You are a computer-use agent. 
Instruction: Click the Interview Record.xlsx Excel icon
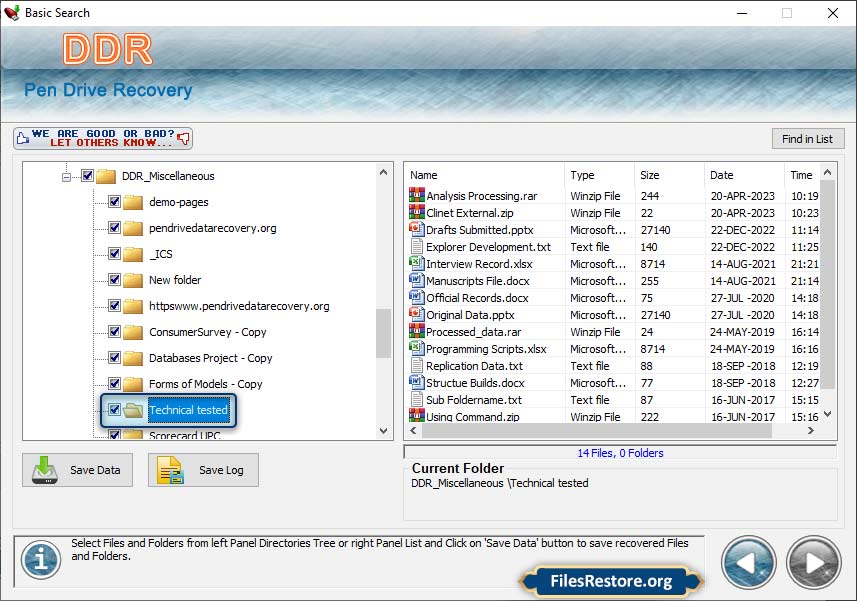tap(416, 263)
